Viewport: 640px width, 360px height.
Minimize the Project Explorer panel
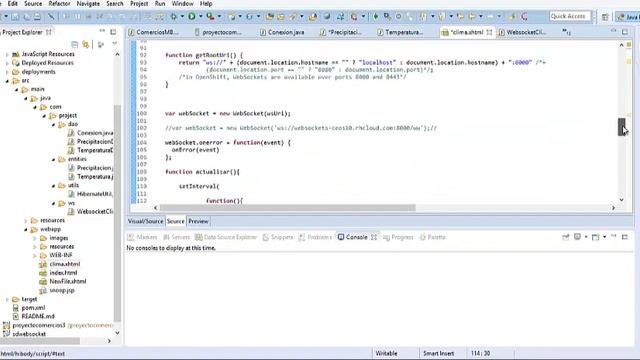102,31
